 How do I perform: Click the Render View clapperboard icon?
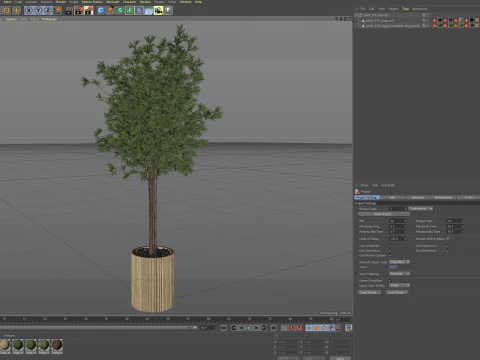coord(69,11)
